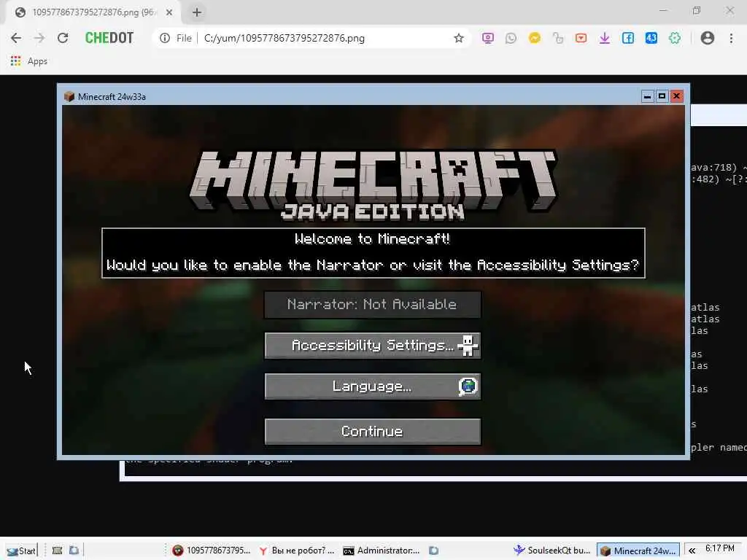Click the red video download extension icon
This screenshot has width=747, height=560.
pos(581,38)
